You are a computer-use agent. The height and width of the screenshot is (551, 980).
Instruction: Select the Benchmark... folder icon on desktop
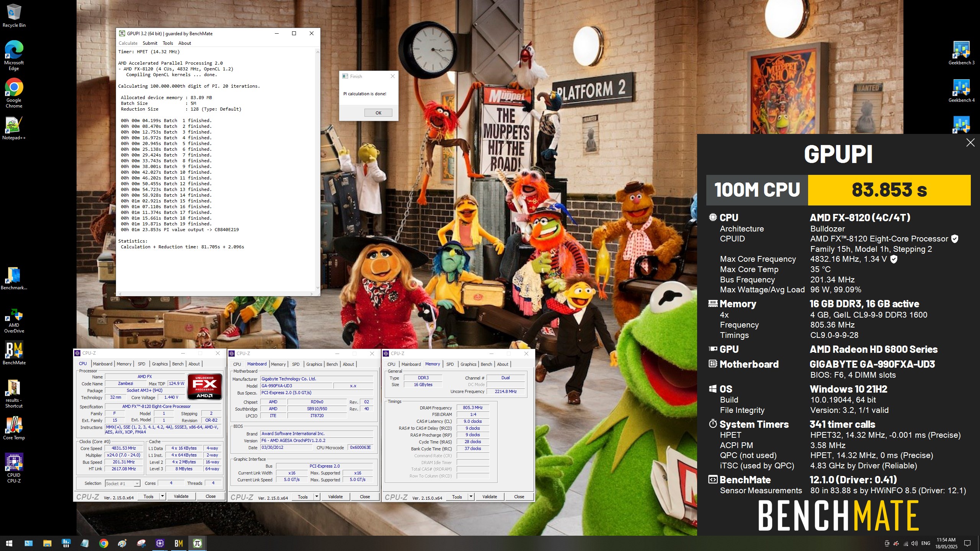point(14,279)
